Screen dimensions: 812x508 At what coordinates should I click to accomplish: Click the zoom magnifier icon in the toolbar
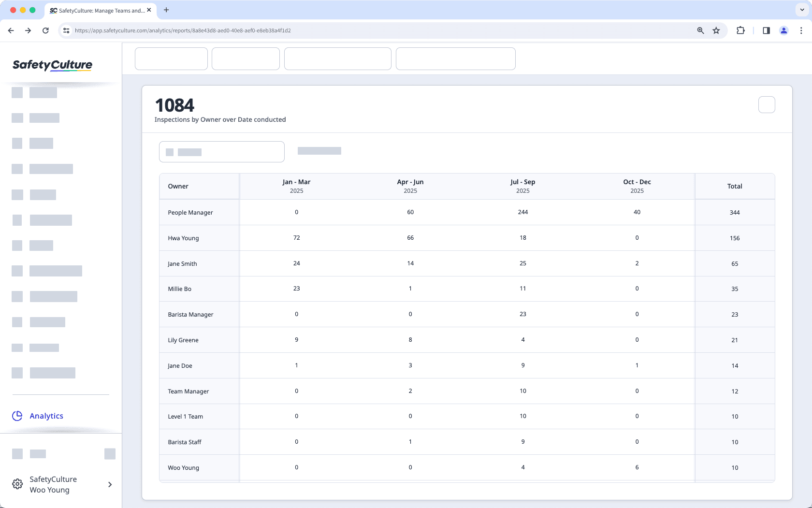700,30
